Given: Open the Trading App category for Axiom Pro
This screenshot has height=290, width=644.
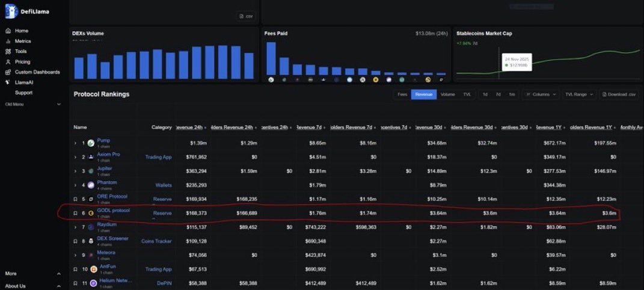Looking at the screenshot, I should pos(158,157).
